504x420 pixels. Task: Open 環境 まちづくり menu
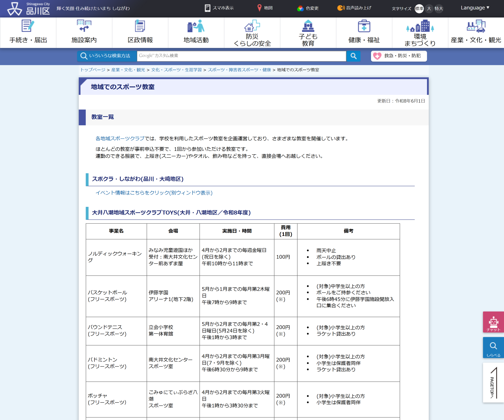420,32
